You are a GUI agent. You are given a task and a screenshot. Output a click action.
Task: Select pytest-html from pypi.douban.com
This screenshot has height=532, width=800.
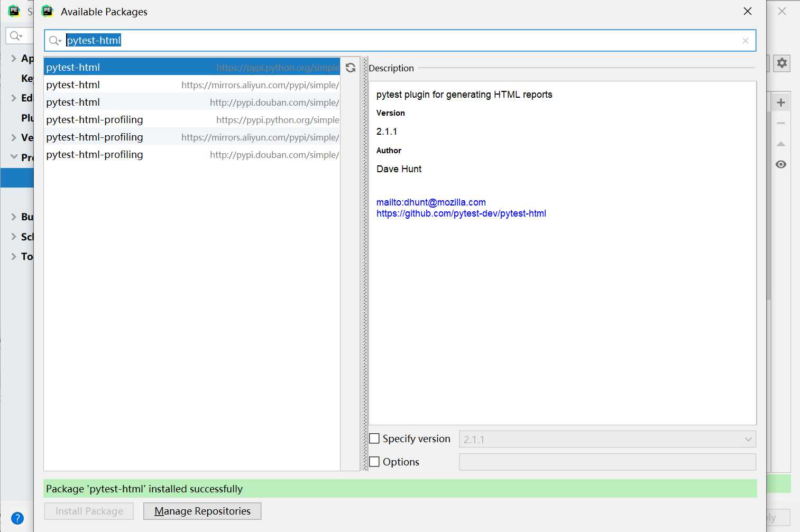click(192, 102)
